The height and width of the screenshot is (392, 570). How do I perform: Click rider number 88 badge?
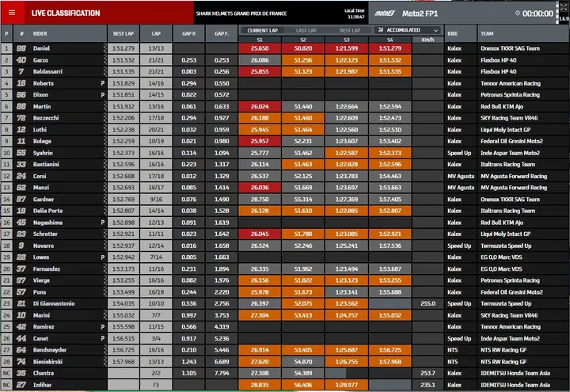[x=21, y=107]
